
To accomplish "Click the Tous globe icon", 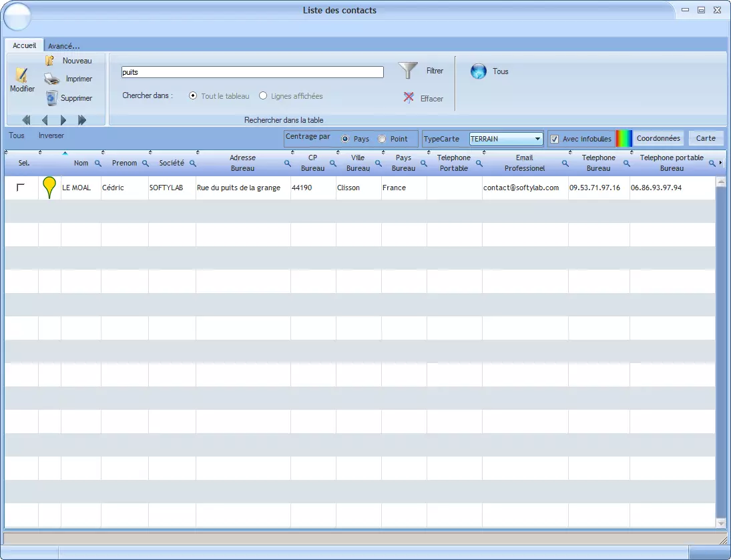I will [x=478, y=71].
